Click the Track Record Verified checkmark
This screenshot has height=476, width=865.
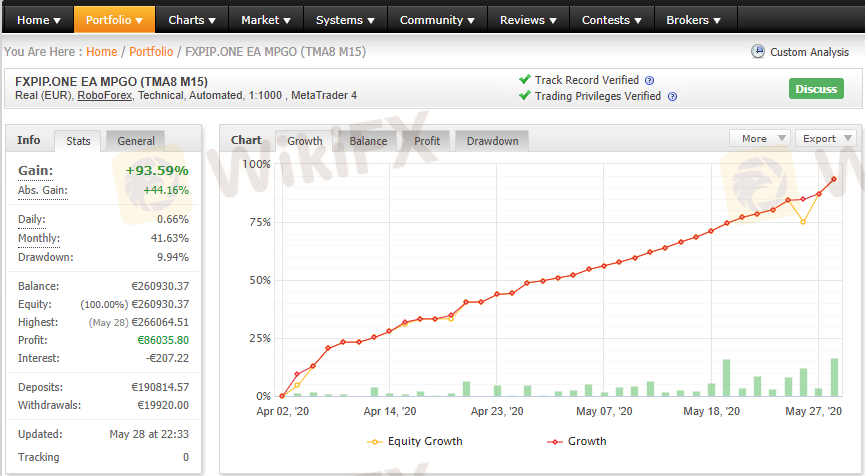tap(524, 80)
